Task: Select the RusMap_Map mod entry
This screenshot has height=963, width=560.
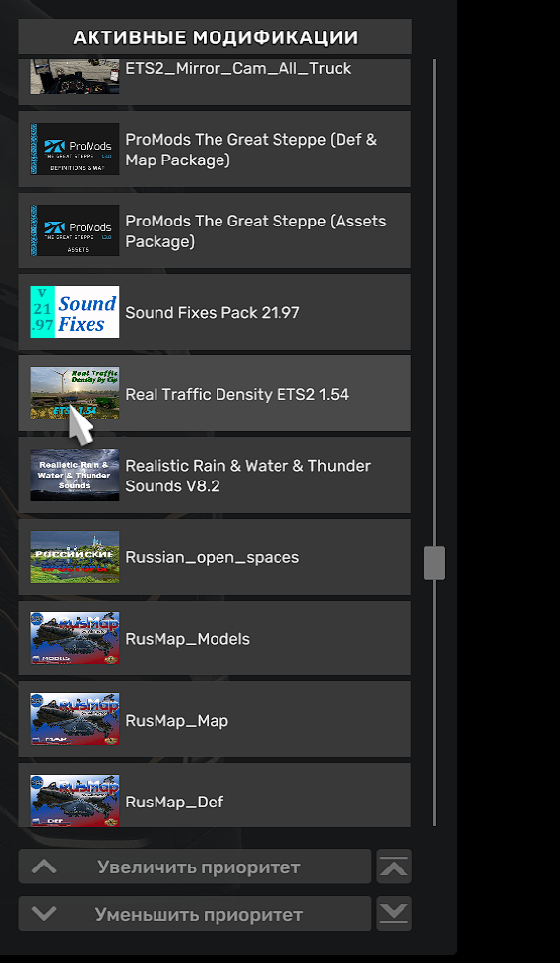Action: pos(215,719)
